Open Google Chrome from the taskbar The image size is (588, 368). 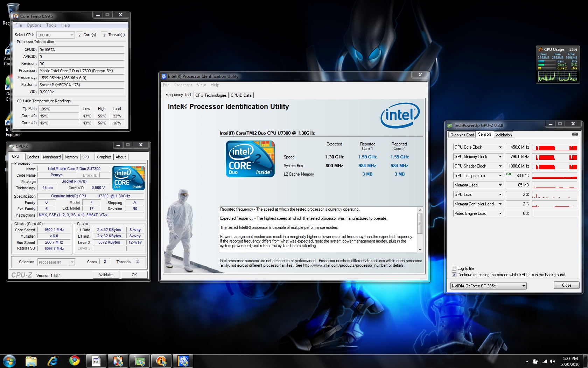pos(74,361)
